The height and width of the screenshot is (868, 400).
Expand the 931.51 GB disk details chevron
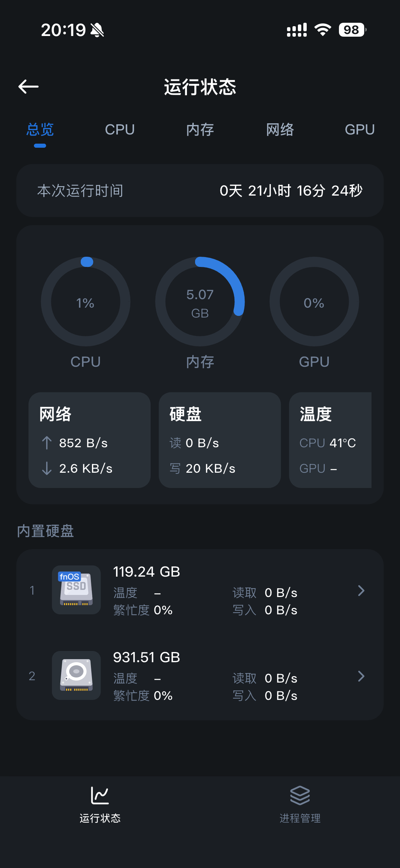[361, 676]
